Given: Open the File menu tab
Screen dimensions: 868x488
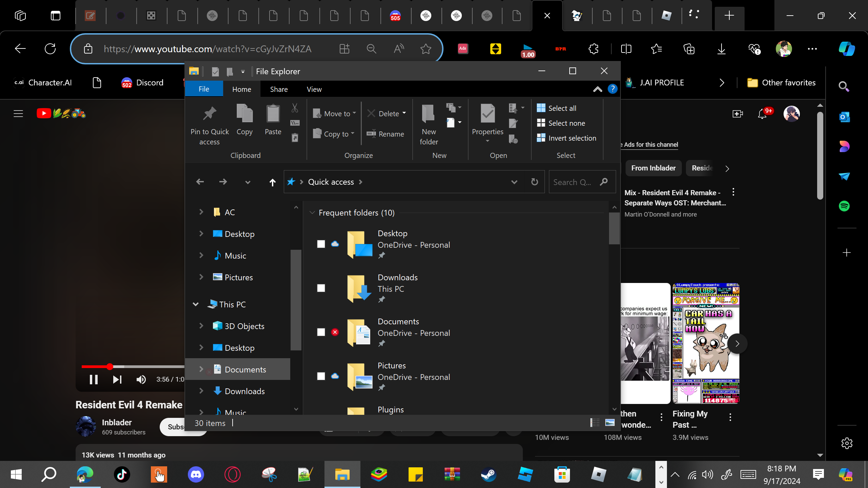Looking at the screenshot, I should [x=204, y=89].
